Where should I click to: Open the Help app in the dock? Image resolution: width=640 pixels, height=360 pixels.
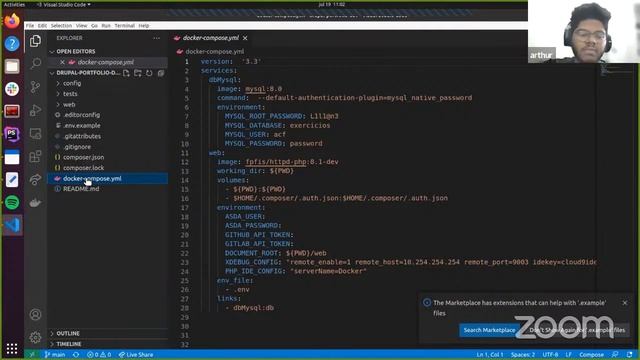point(12,43)
